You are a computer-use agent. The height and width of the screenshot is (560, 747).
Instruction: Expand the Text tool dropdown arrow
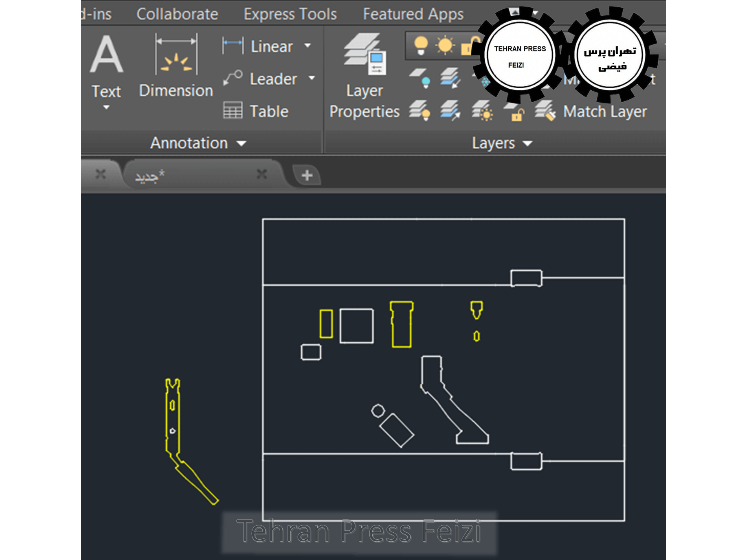[x=106, y=107]
